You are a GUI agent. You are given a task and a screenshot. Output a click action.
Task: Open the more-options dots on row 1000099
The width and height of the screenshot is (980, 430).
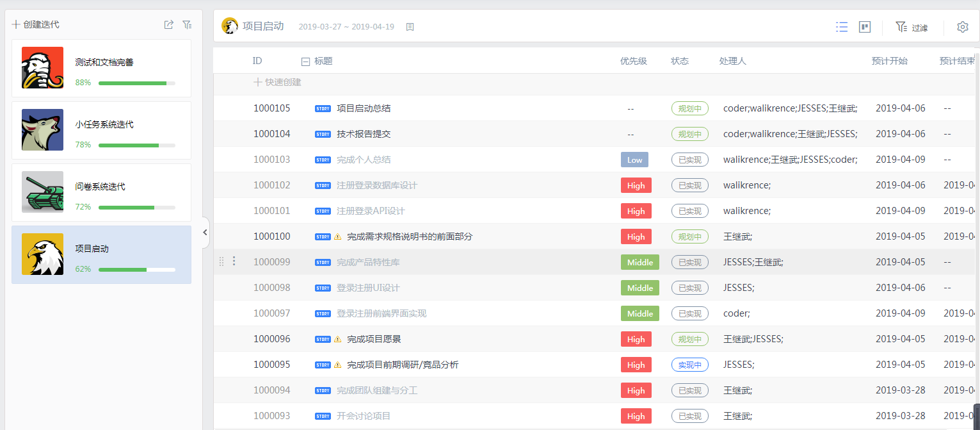coord(234,261)
